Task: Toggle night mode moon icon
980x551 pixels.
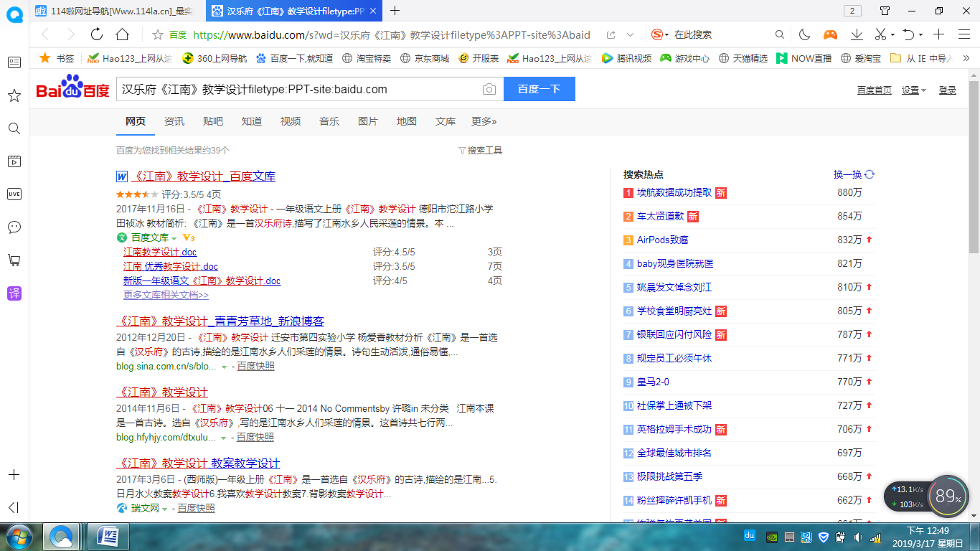Action: pos(804,34)
